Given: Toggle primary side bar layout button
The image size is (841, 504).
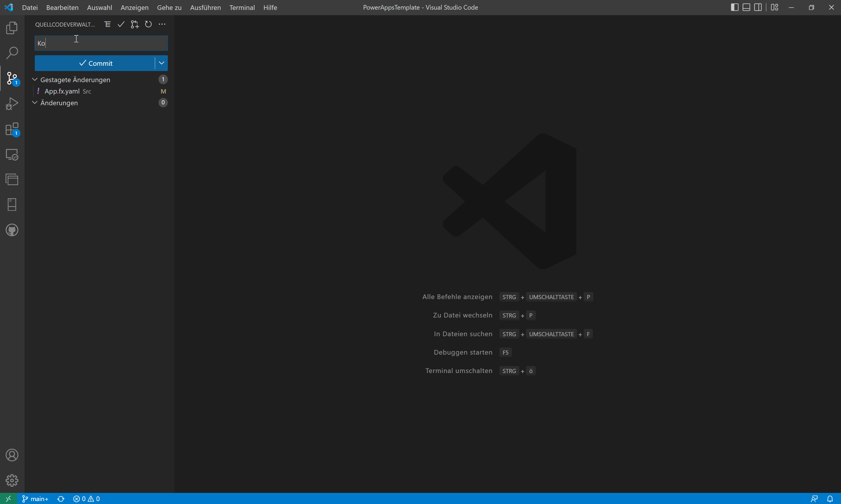Looking at the screenshot, I should [x=734, y=7].
